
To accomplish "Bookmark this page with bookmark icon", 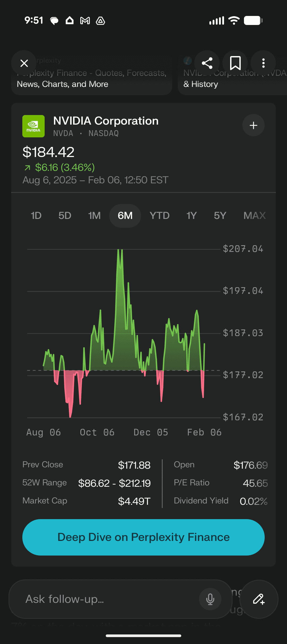I will 235,63.
